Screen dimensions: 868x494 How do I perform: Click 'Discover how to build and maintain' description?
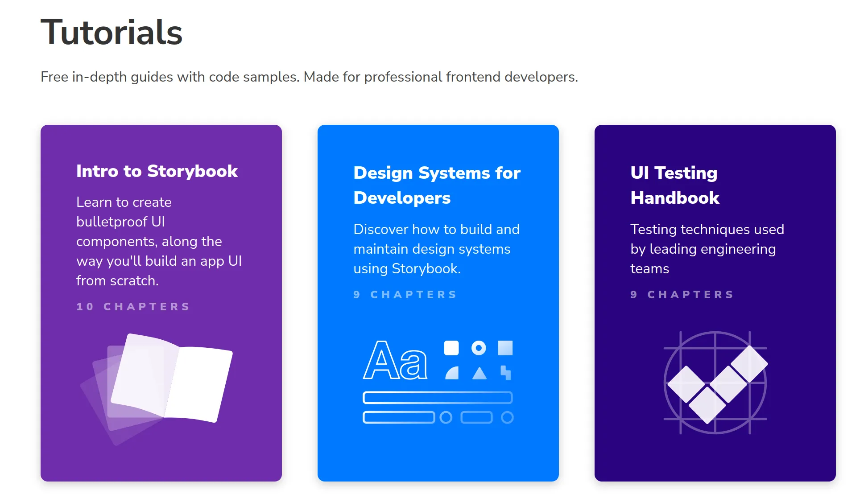(437, 249)
